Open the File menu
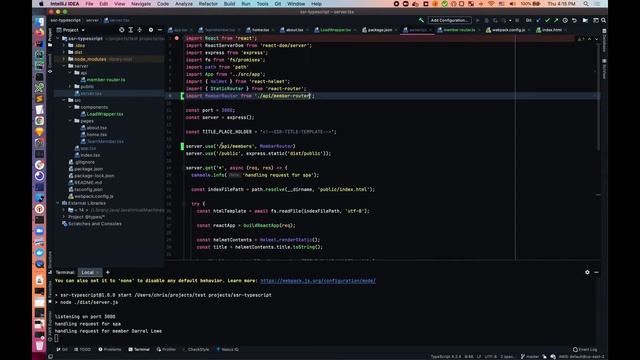The width and height of the screenshot is (640, 360). pos(89,4)
